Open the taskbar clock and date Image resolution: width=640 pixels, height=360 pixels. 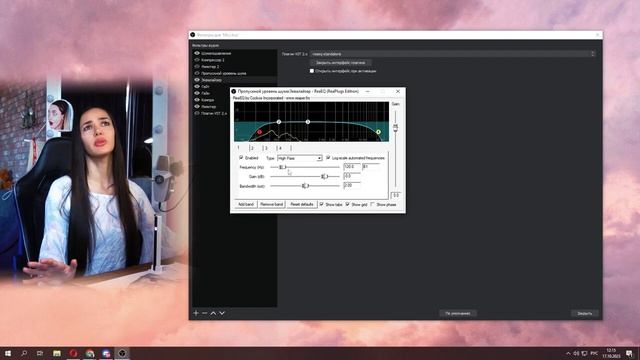pos(611,353)
